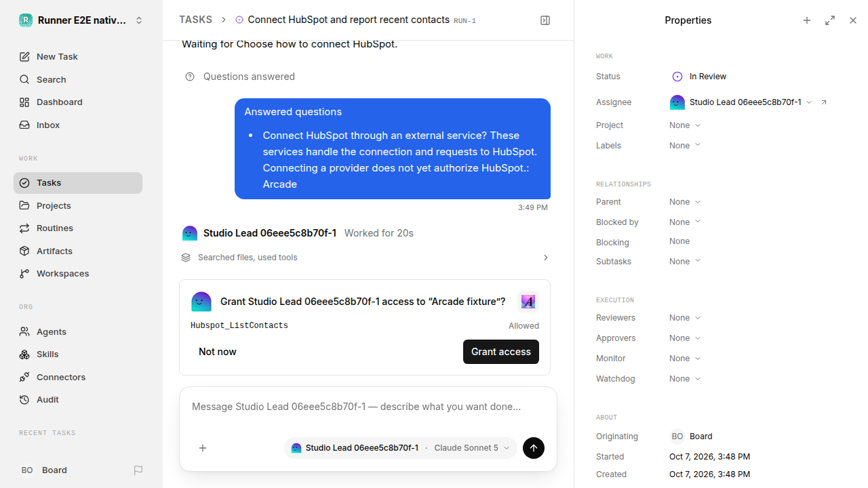Open Audit page
Image resolution: width=868 pixels, height=488 pixels.
(x=78, y=400)
